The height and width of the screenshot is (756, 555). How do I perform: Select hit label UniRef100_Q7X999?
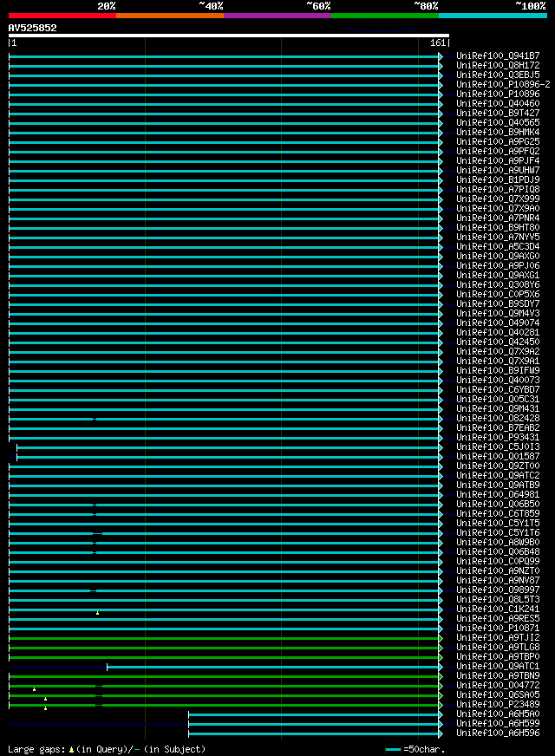point(498,199)
